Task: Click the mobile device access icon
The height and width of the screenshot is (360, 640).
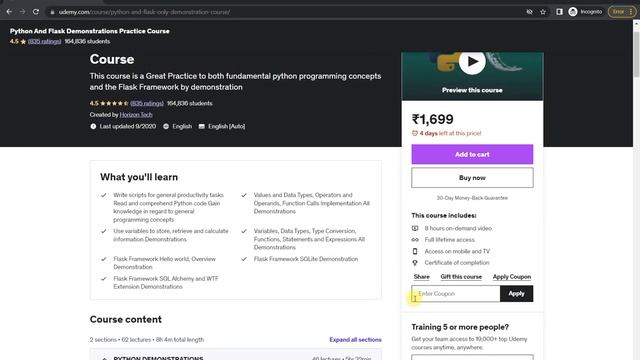Action: (415, 251)
